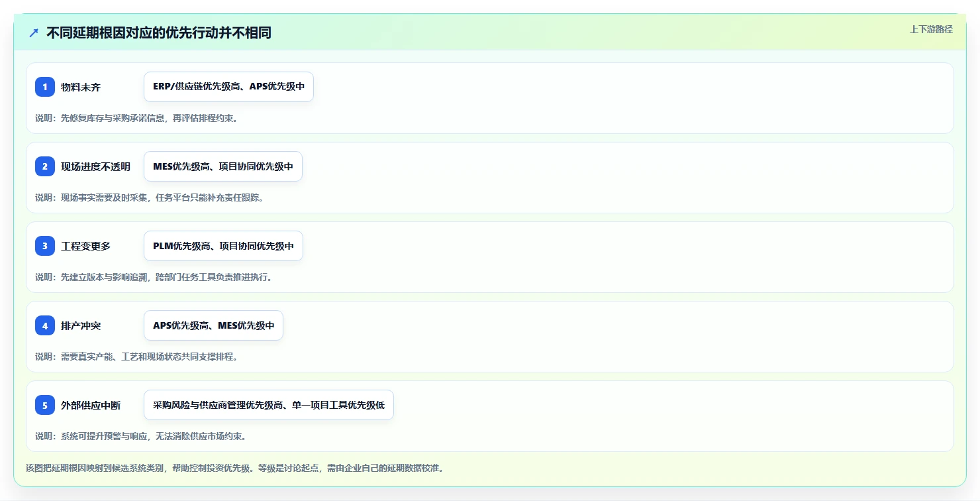Click the number 5 badge for 外部供应中断
This screenshot has height=501, width=980.
(45, 405)
